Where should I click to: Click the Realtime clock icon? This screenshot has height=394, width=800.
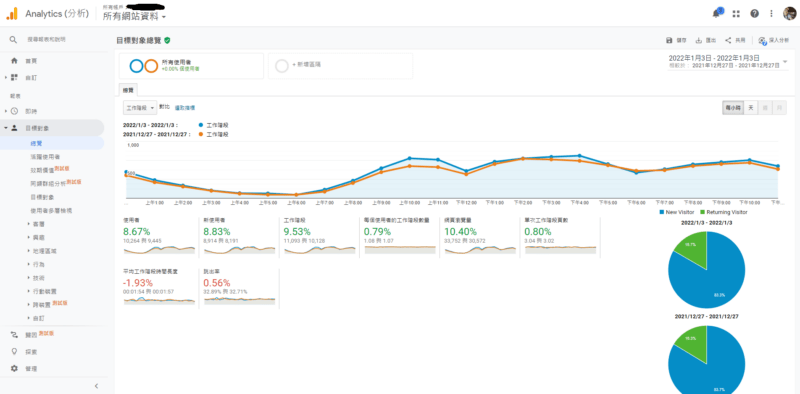coord(14,111)
